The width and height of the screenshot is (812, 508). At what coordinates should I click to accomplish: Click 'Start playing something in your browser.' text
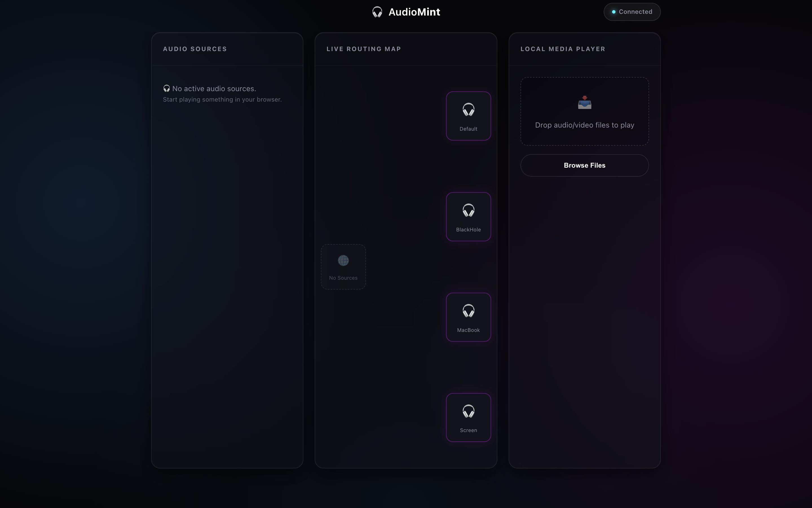pyautogui.click(x=222, y=99)
